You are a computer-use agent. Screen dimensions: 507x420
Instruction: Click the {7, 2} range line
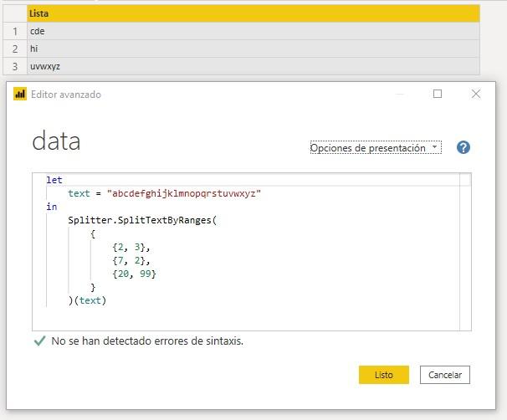pyautogui.click(x=131, y=260)
